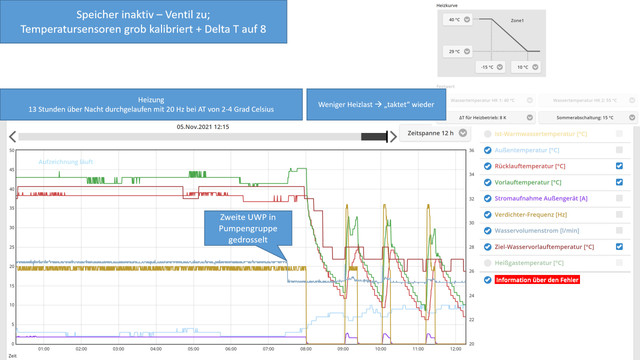Toggle the blue check circle for Verdichter-Frequenz
This screenshot has width=640, height=360.
[487, 215]
